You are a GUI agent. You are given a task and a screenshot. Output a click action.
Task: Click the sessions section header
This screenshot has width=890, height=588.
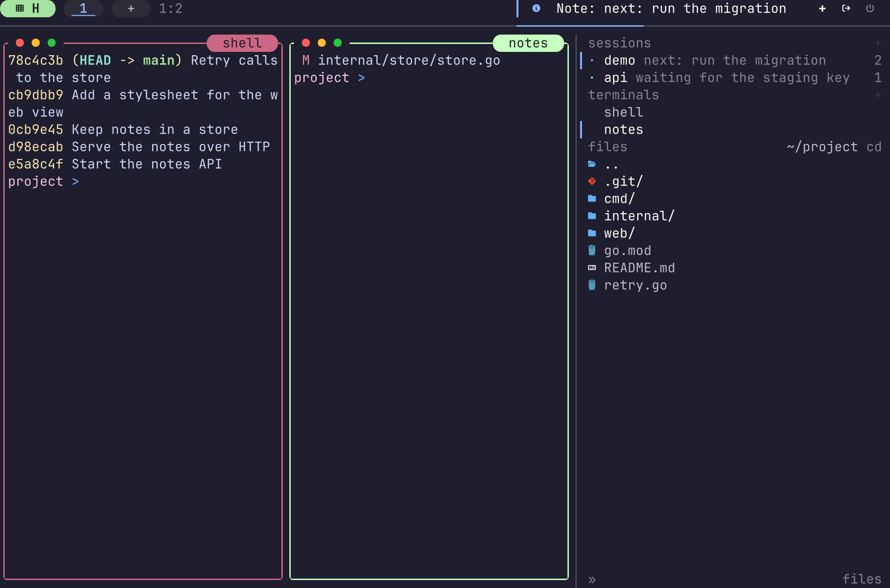[619, 43]
